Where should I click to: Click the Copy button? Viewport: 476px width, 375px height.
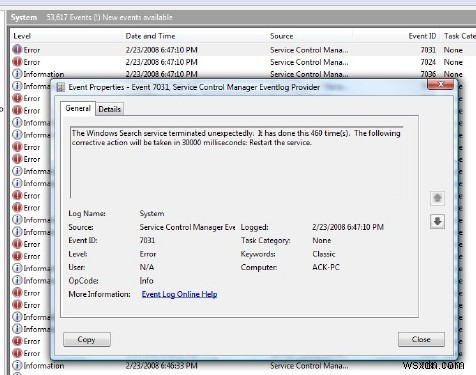tap(87, 339)
